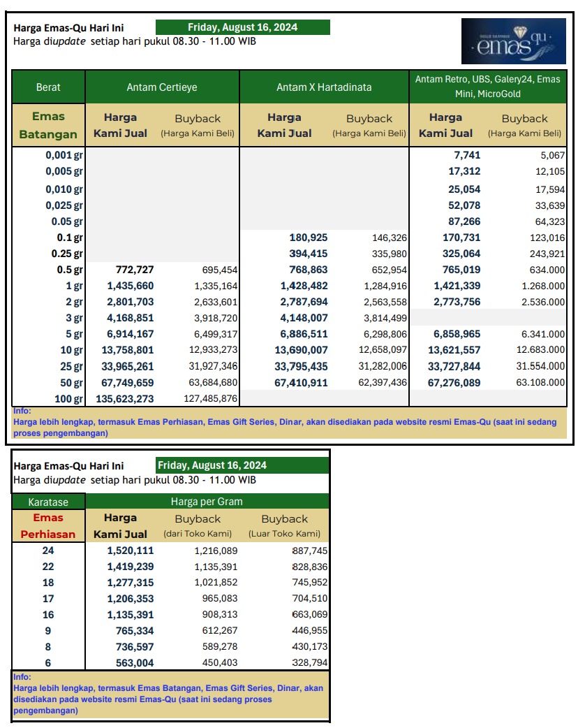
Task: Click the 1 gr row label
Action: [x=74, y=286]
